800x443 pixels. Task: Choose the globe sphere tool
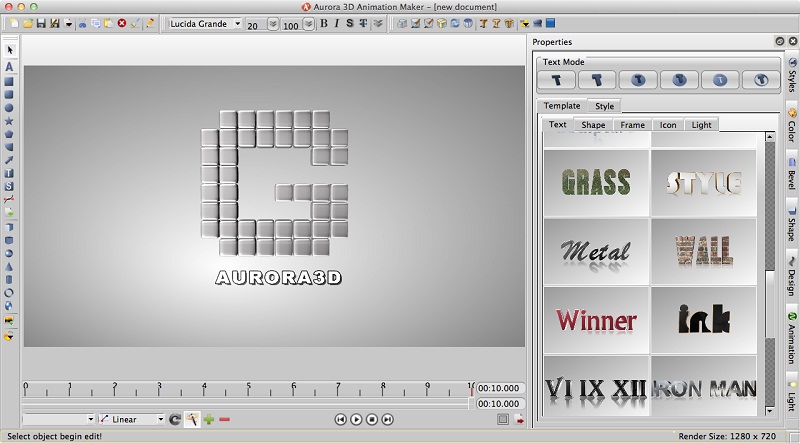click(x=9, y=306)
